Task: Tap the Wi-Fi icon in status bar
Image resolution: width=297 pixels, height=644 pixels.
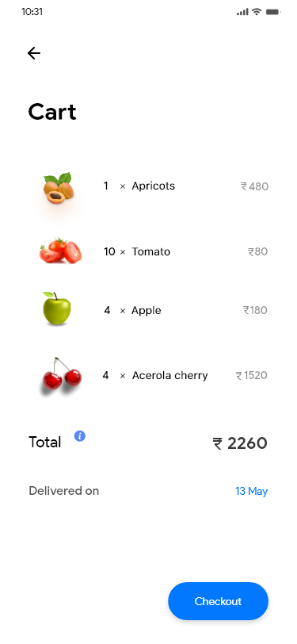Action: (257, 11)
